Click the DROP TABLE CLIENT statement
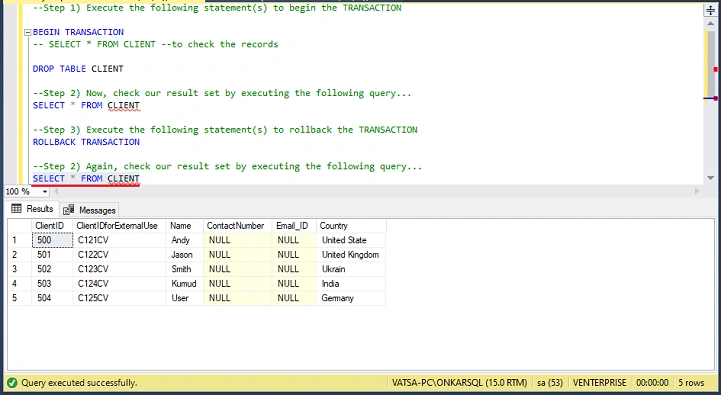This screenshot has width=721, height=395. click(x=78, y=69)
